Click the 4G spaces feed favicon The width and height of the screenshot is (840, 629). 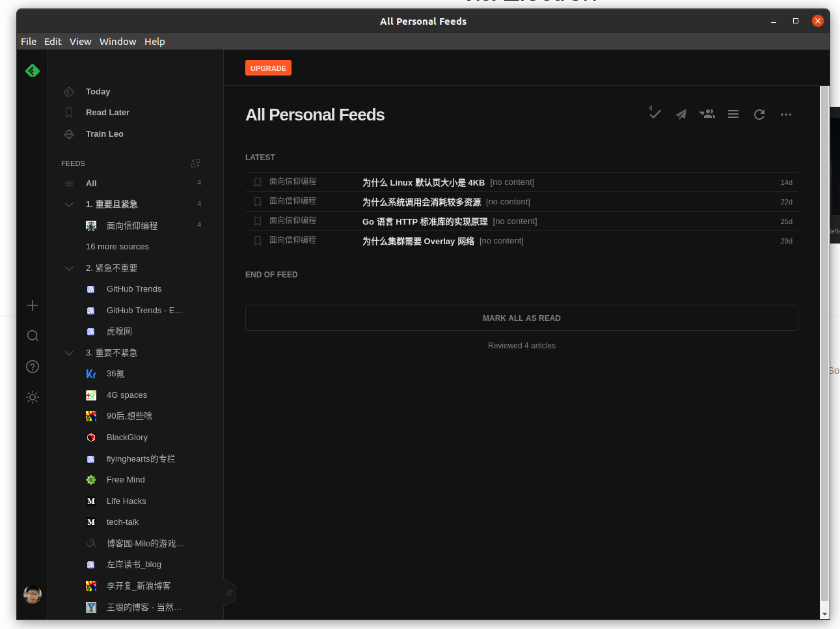pos(91,395)
